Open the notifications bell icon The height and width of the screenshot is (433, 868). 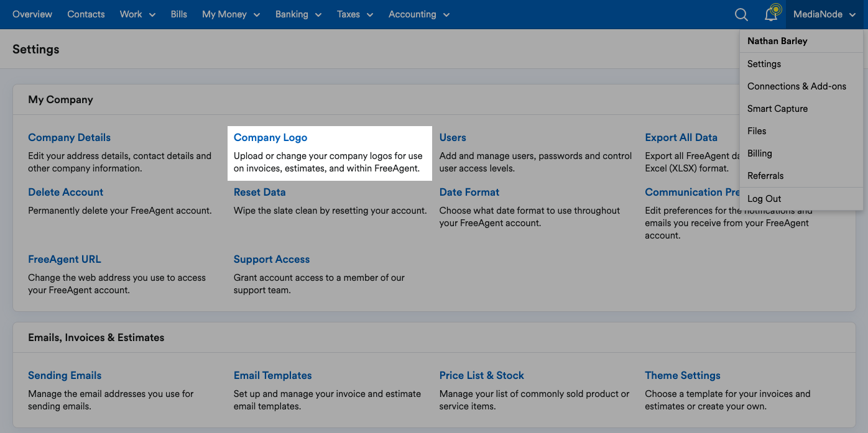pyautogui.click(x=772, y=14)
